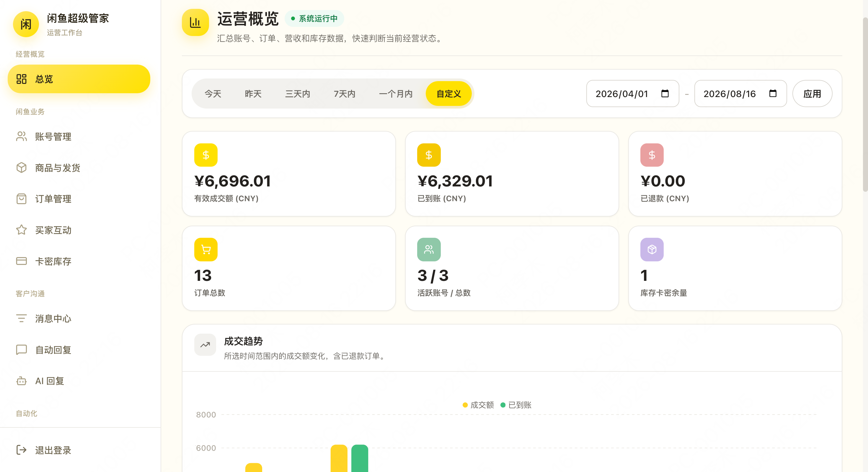Select the 一个月内 time range tab
The height and width of the screenshot is (472, 868).
[x=396, y=94]
